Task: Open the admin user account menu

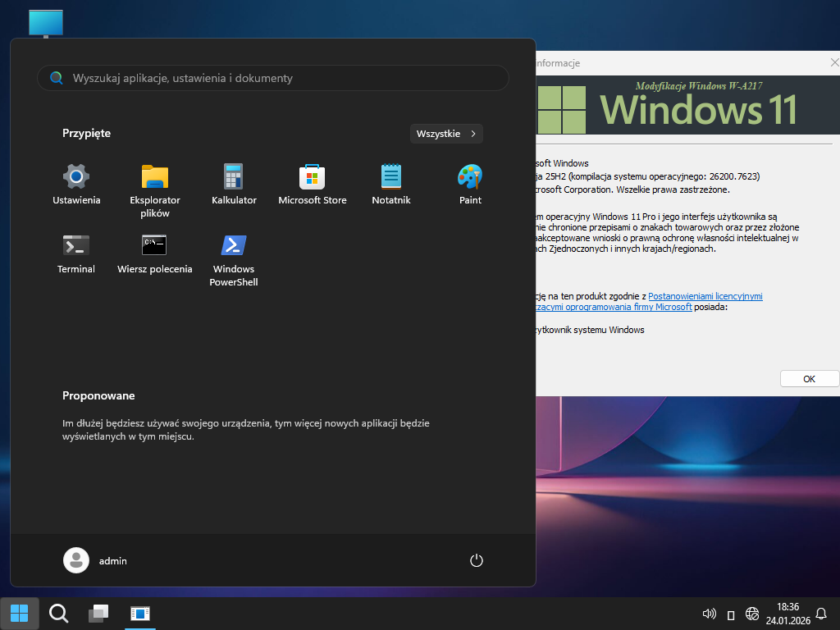Action: pyautogui.click(x=95, y=560)
